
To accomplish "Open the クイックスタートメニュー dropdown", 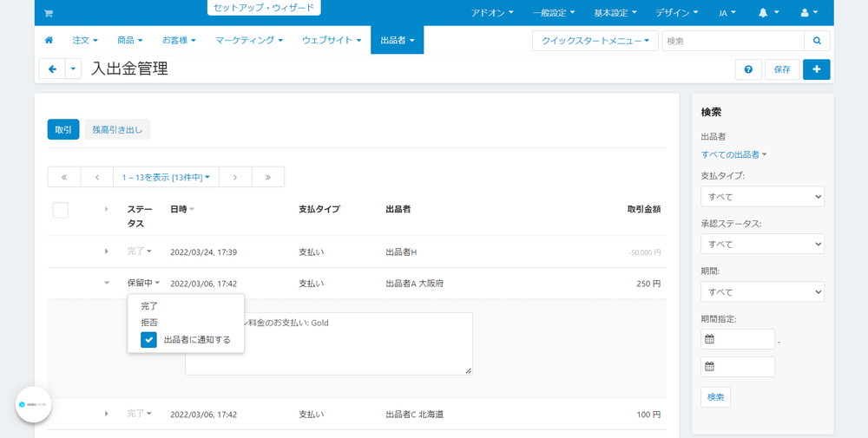I will [x=595, y=41].
